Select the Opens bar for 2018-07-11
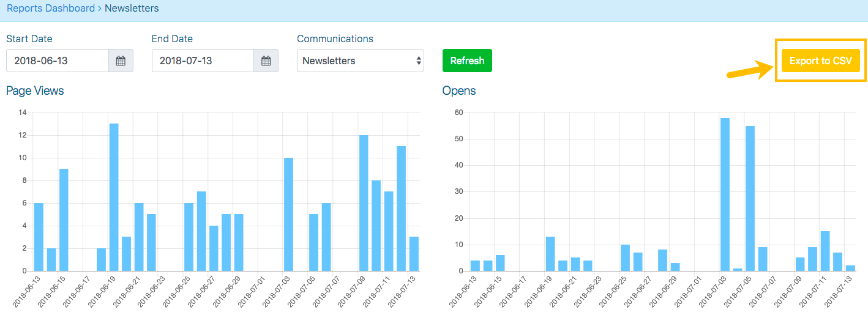 [x=825, y=251]
